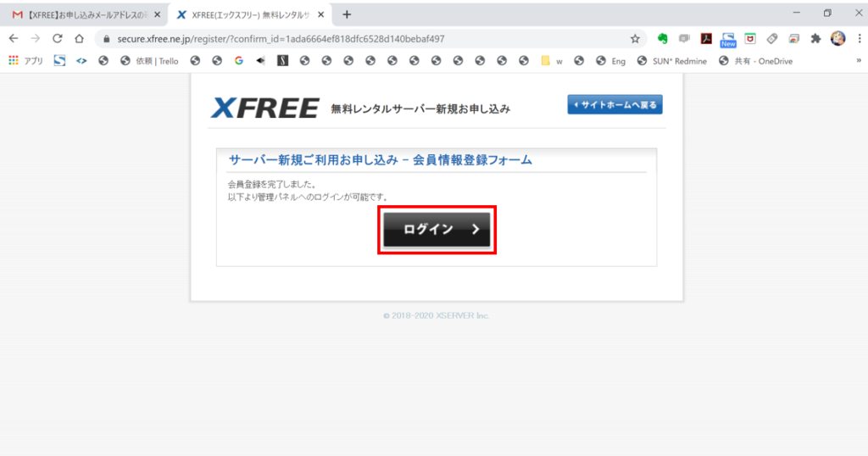Expand hidden bookmarks overflow chevron
868x456 pixels.
[x=858, y=61]
